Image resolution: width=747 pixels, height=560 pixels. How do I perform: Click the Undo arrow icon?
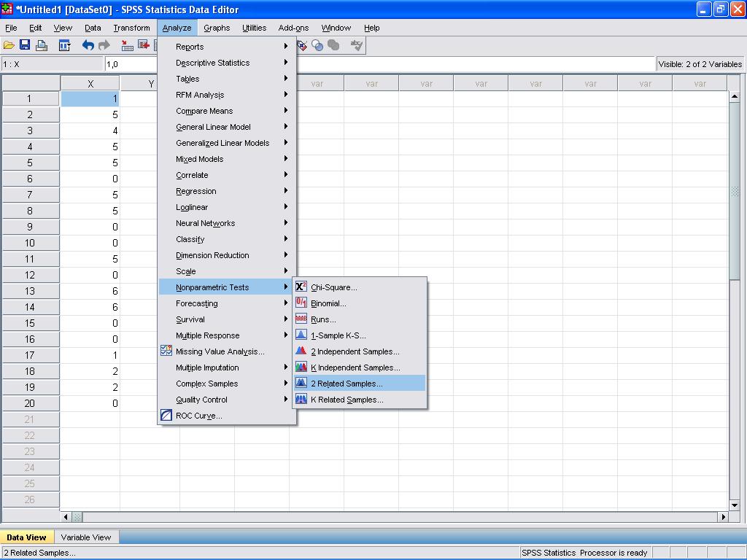88,45
